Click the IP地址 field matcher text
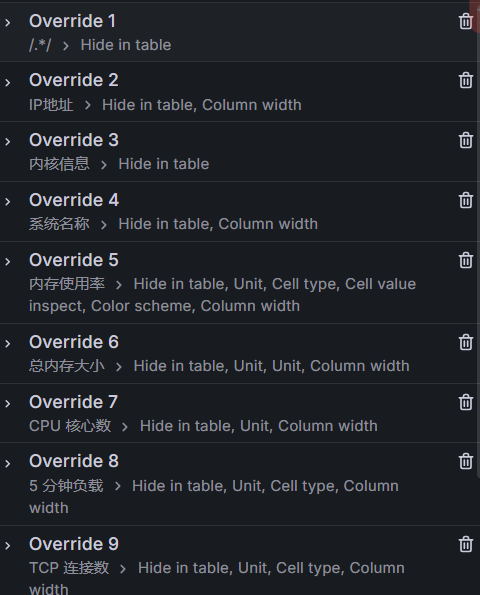 tap(51, 105)
